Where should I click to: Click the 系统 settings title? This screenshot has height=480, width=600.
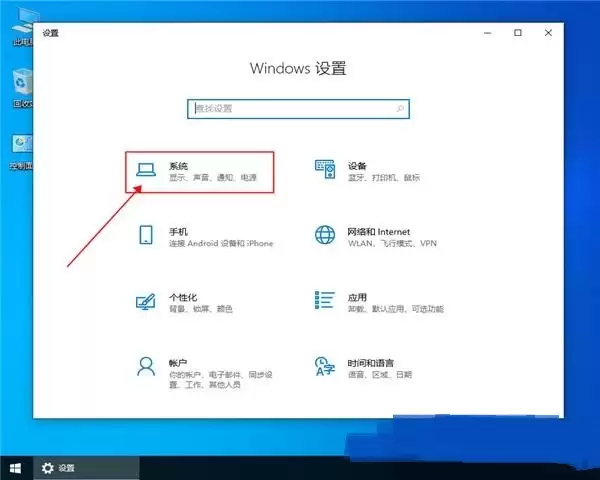pyautogui.click(x=178, y=166)
